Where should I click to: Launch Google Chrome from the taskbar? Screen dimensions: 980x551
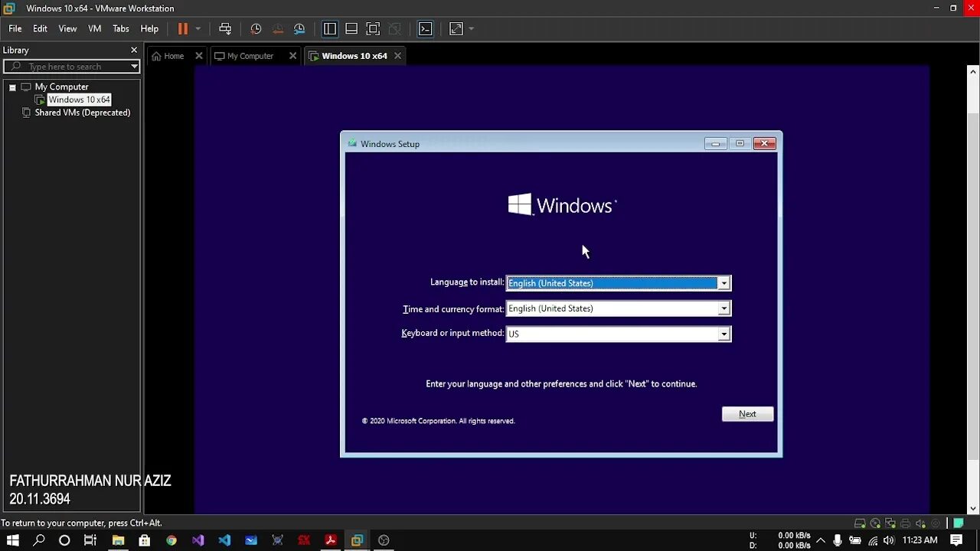171,540
